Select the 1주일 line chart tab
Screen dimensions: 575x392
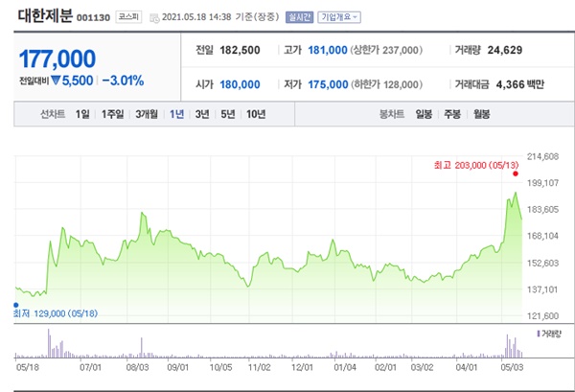112,114
